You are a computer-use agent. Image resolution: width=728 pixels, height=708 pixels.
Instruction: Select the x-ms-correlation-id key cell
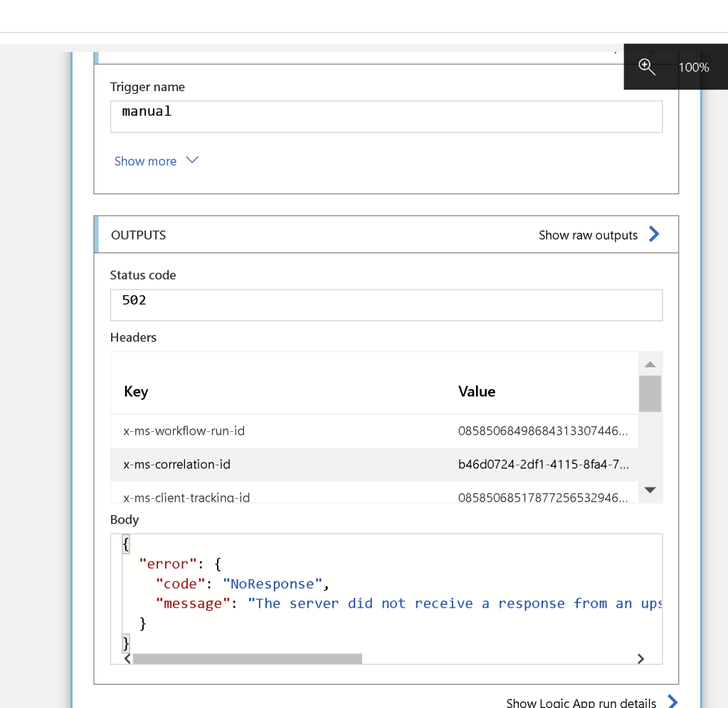click(177, 464)
